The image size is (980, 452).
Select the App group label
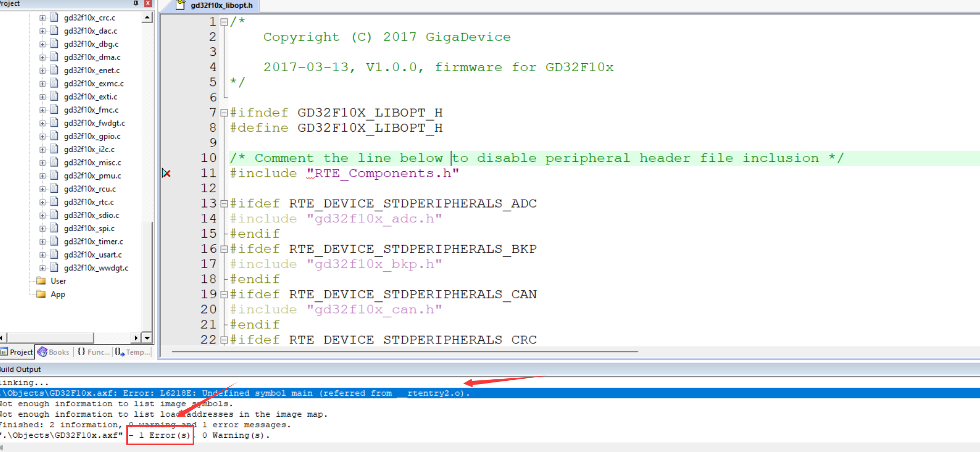[58, 294]
